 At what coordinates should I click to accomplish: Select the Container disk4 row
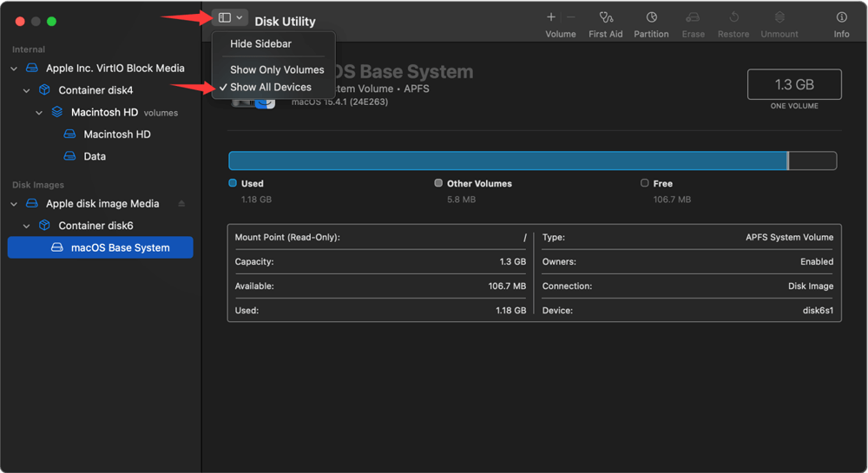click(x=100, y=89)
